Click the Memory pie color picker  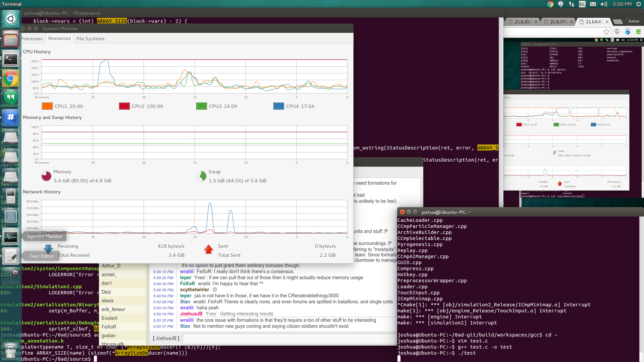[x=46, y=176]
